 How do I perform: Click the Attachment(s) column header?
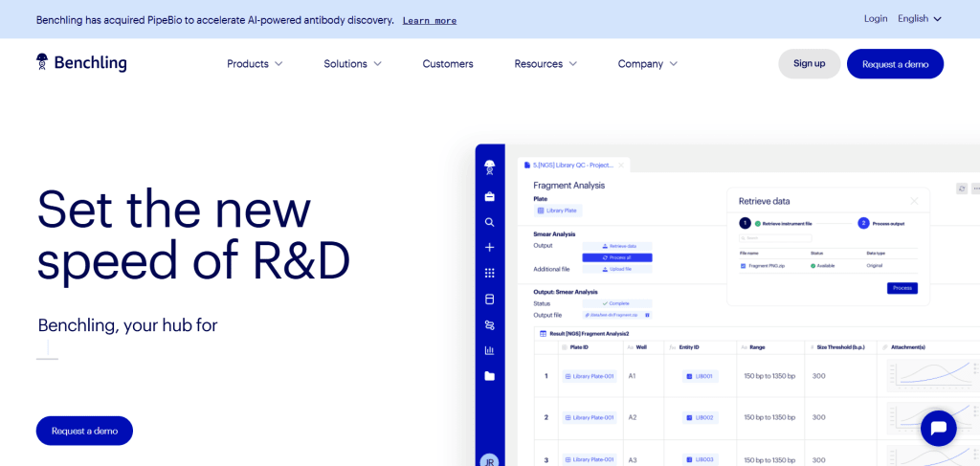pos(928,347)
